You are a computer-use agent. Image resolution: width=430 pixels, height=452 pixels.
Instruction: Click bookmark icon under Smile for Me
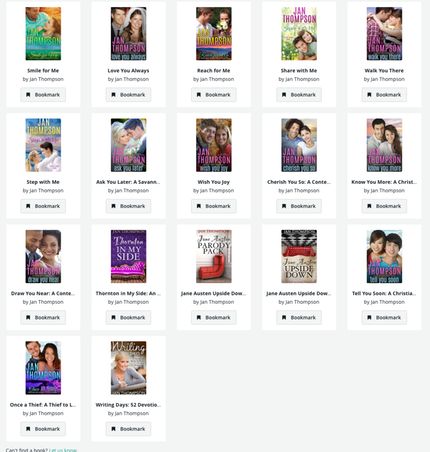[x=28, y=95]
